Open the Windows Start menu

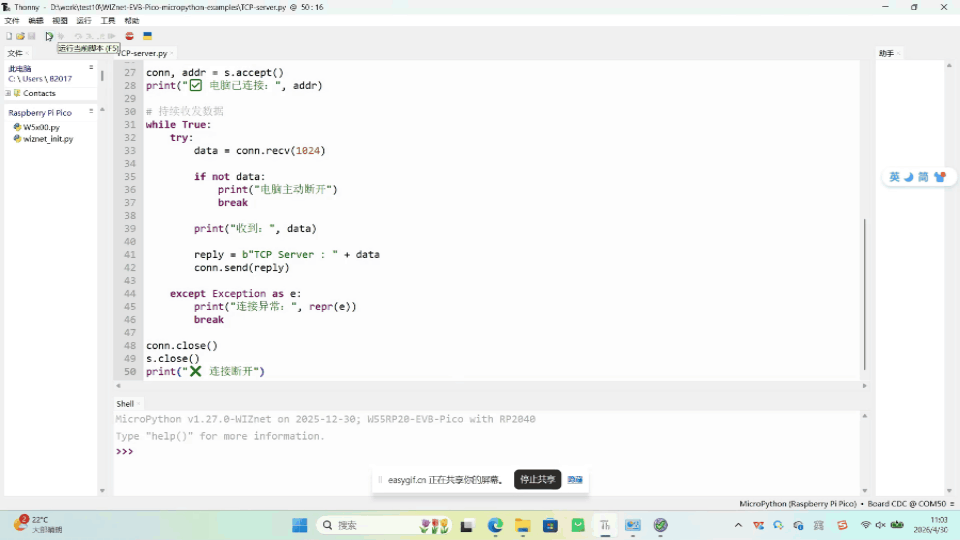tap(299, 525)
